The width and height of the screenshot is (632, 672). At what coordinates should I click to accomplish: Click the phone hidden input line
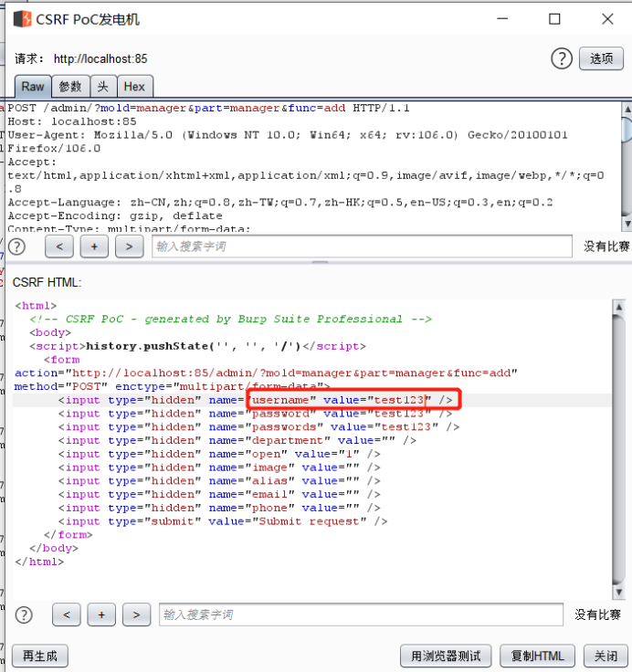tap(219, 508)
